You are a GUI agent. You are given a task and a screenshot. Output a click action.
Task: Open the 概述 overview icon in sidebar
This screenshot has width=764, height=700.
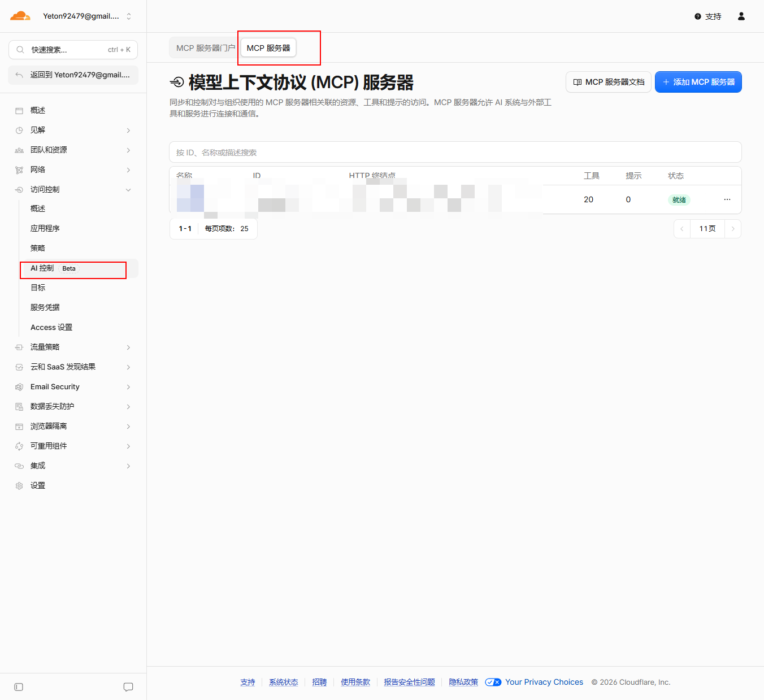[19, 111]
